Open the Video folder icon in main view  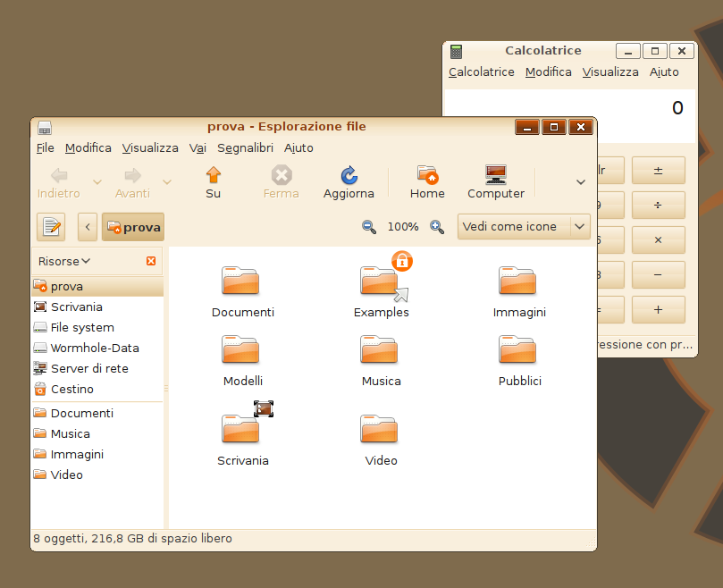379,428
